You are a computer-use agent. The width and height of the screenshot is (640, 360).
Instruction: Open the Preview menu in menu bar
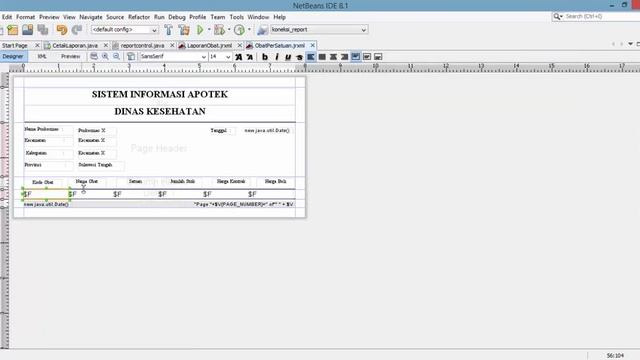click(49, 17)
